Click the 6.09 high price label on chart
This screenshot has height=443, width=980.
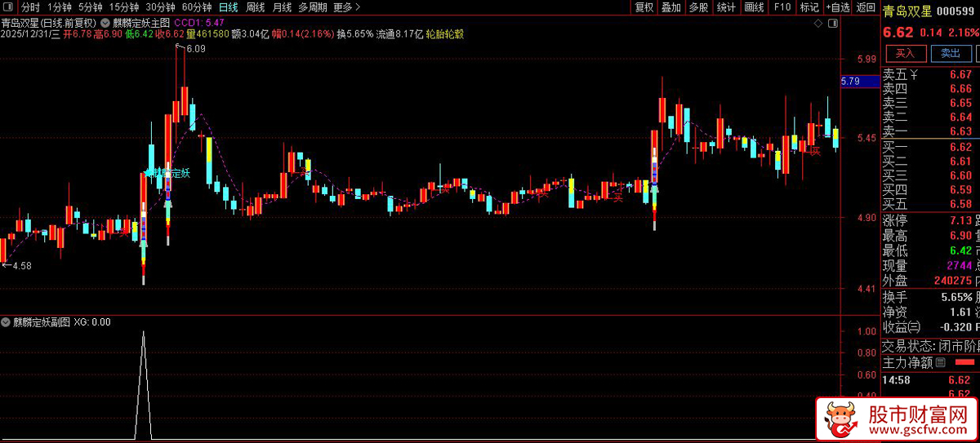196,49
